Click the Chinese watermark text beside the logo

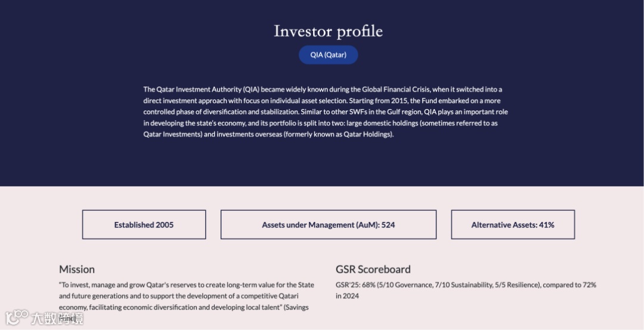[x=57, y=319]
